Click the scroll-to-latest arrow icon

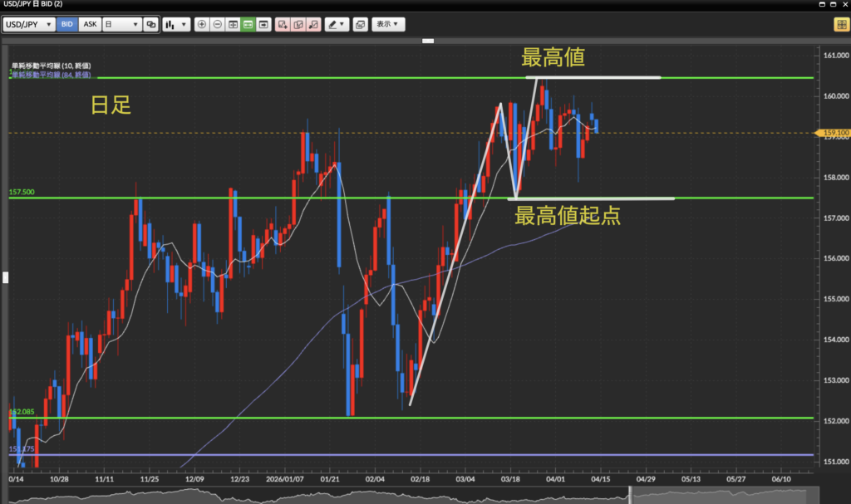(x=263, y=24)
